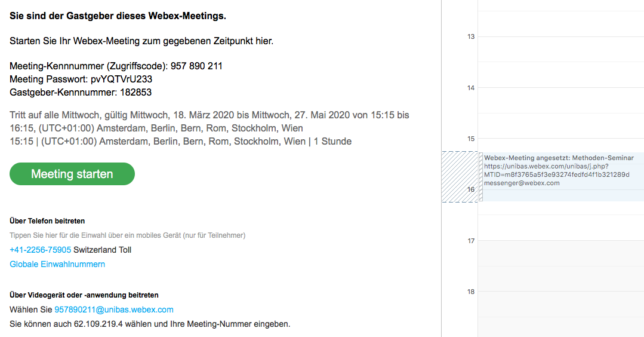Click the Meeting-Kennnummer 957 890 211 line
This screenshot has width=644, height=337.
click(116, 66)
